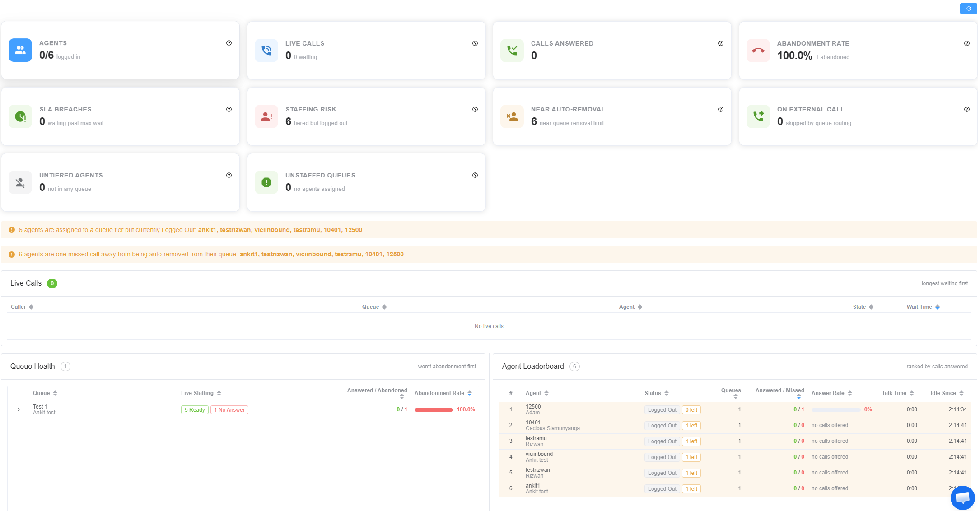Open help tooltip on Abandonment Rate card
The image size is (980, 511).
(967, 43)
